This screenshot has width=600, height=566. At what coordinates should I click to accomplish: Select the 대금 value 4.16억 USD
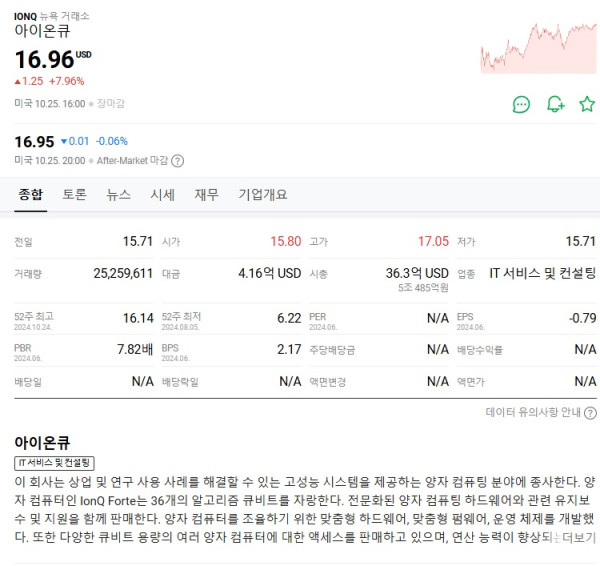(x=270, y=273)
